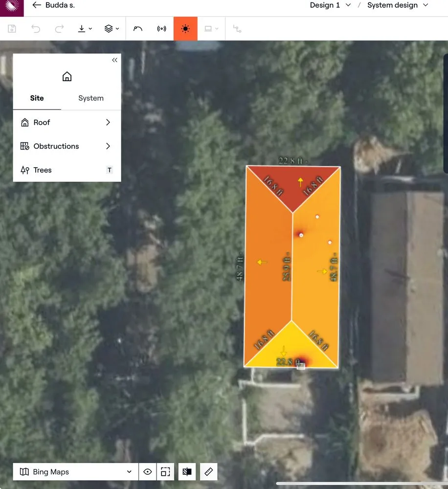Image resolution: width=448 pixels, height=489 pixels.
Task: Click the LIDAR signal icon
Action: click(161, 29)
